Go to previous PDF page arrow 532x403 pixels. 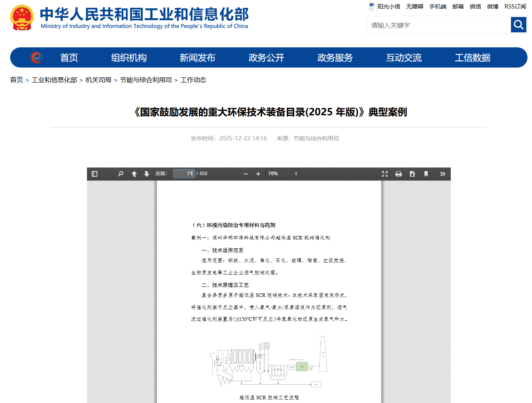(134, 174)
